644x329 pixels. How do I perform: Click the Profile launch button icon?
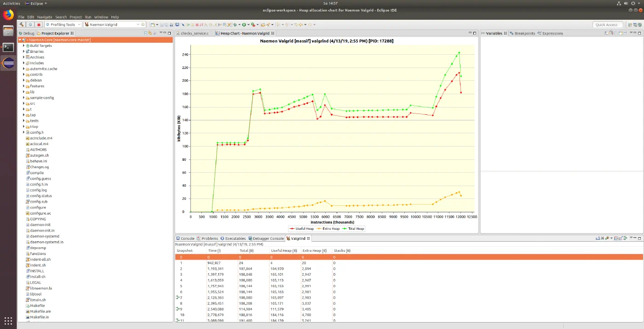[30, 24]
